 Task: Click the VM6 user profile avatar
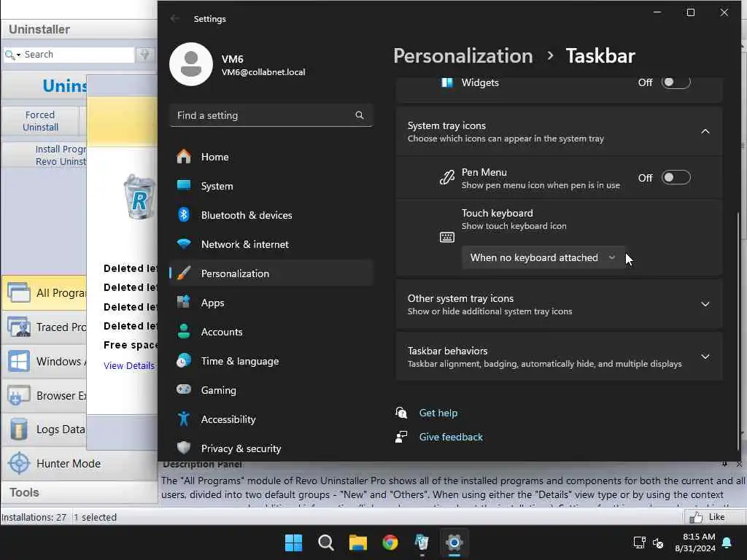[191, 64]
